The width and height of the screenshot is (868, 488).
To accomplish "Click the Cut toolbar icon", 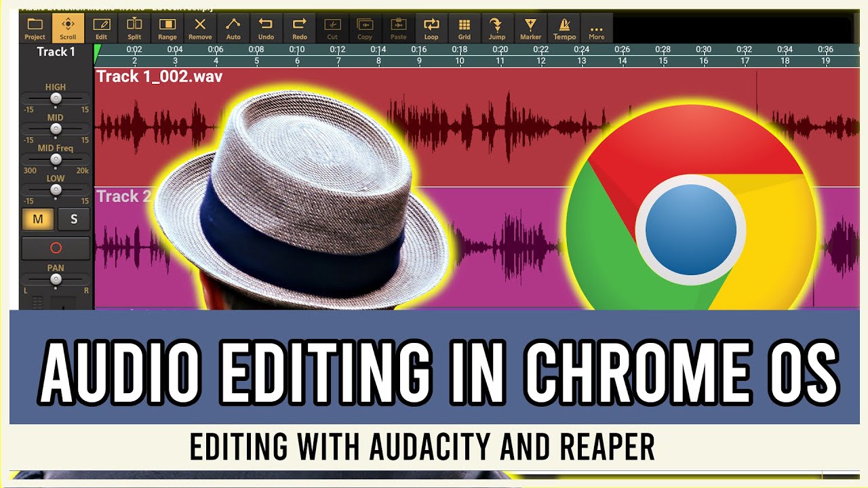I will [332, 28].
